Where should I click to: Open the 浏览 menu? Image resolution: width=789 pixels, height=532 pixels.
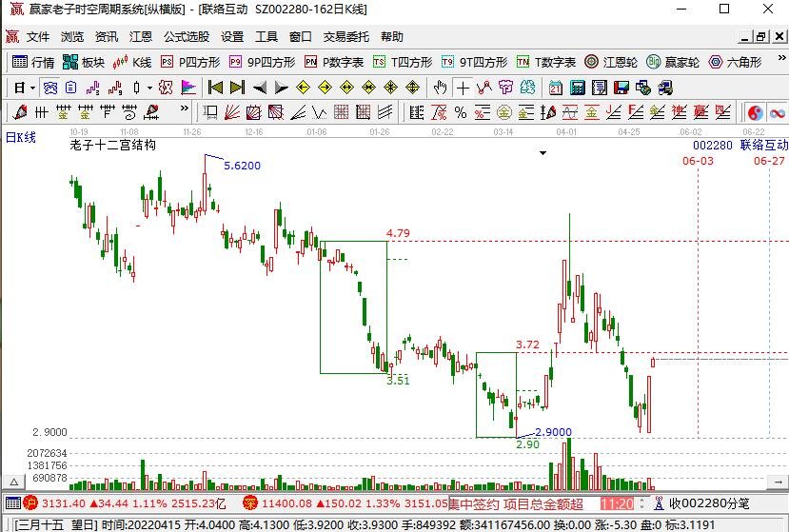click(72, 37)
